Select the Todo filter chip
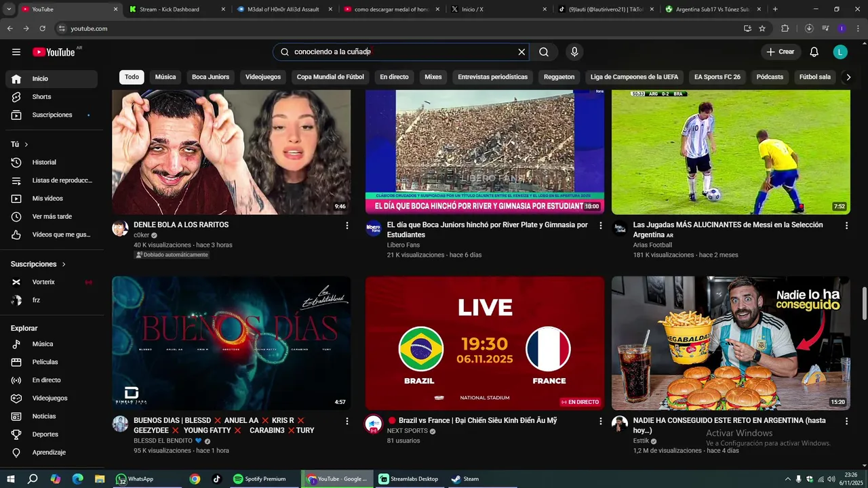Viewport: 868px width, 488px height. [132, 77]
